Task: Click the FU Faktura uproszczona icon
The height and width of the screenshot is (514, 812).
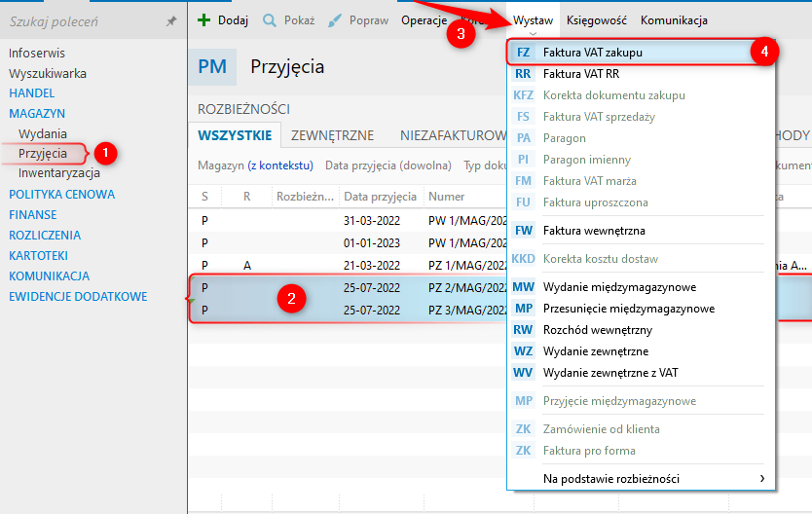Action: click(523, 202)
